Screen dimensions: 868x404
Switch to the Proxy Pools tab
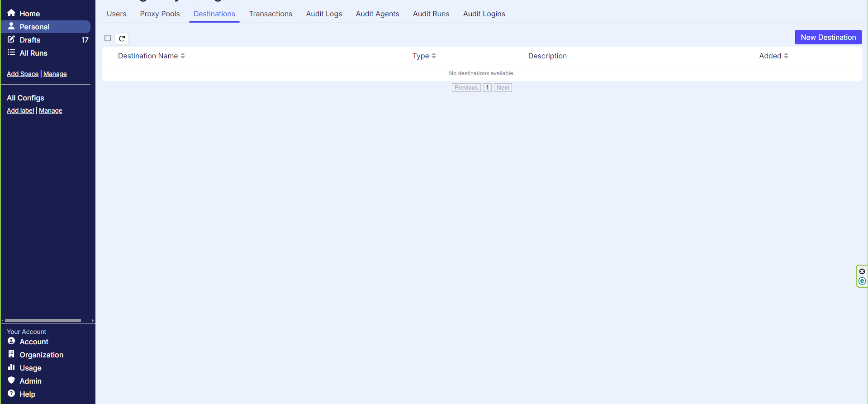pos(160,14)
